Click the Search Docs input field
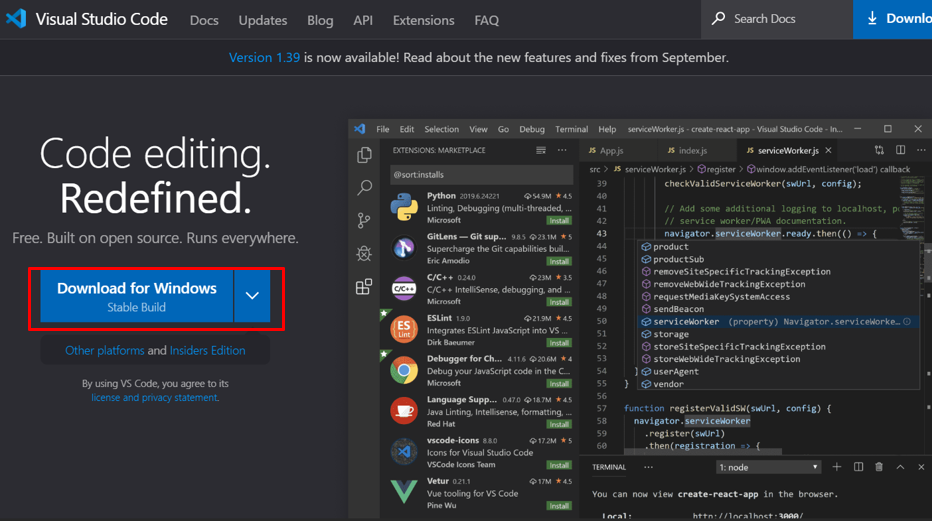The height and width of the screenshot is (521, 932). coord(777,19)
